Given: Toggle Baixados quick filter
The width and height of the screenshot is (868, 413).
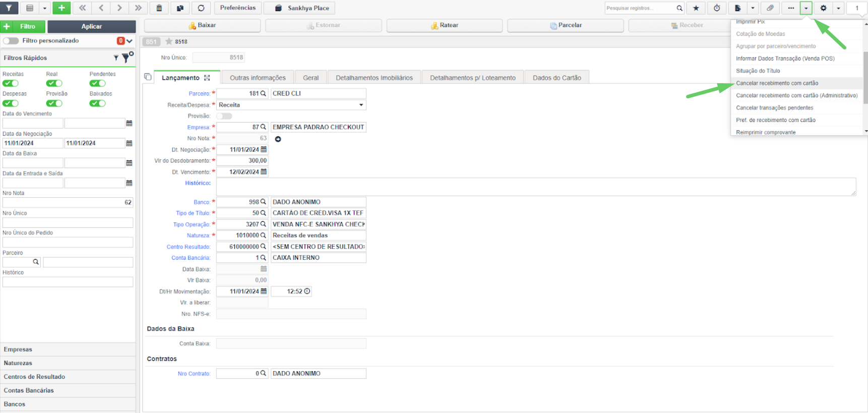Looking at the screenshot, I should pos(98,103).
